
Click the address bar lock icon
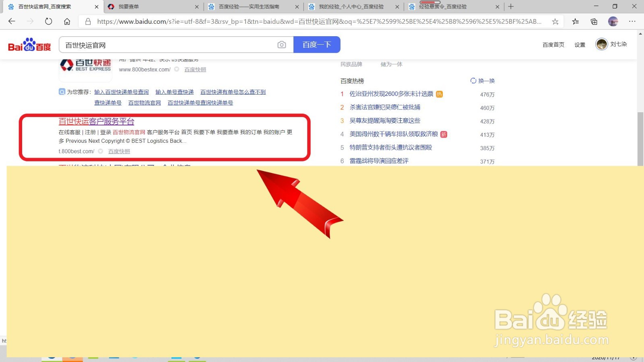pyautogui.click(x=88, y=21)
